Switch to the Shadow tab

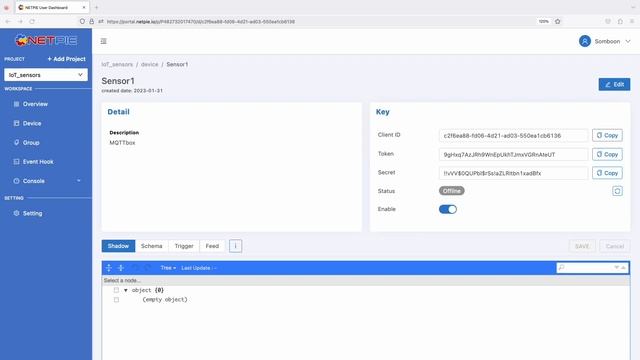(118, 246)
